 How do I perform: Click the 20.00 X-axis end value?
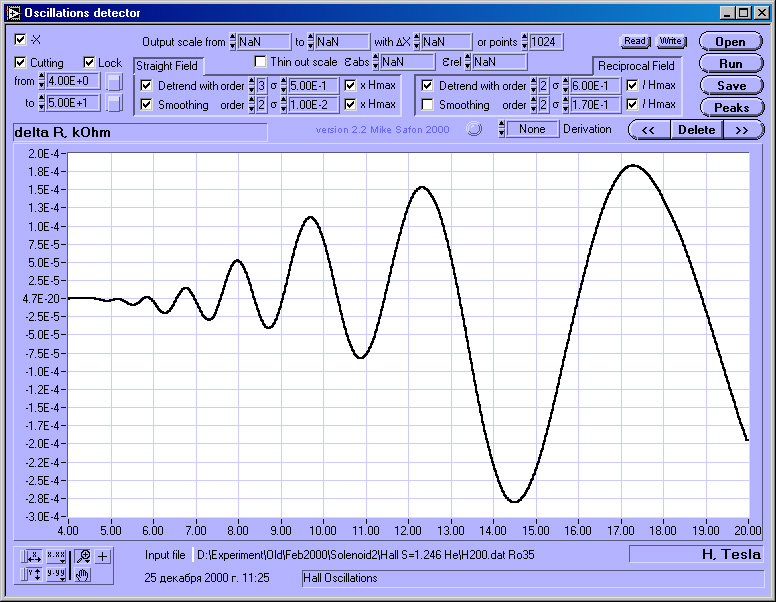747,531
